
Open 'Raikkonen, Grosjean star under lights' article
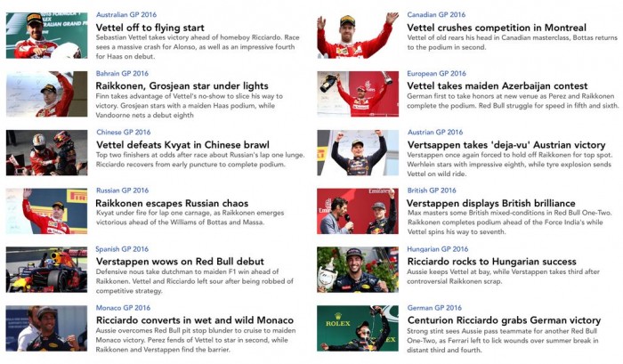182,85
